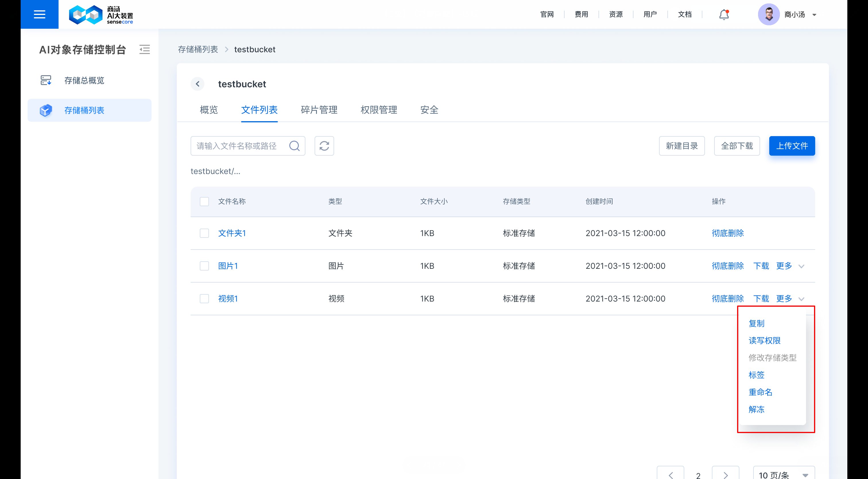Screen dimensions: 868x479
Task: Click the refresh file list icon
Action: pyautogui.click(x=324, y=146)
